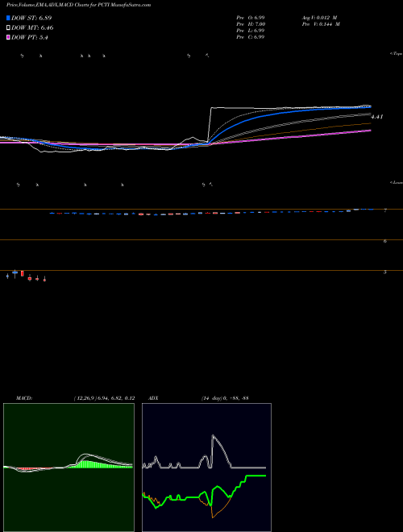Image resolution: width=403 pixels, height=532 pixels.
Task: Open the green MACD histogram chart panel
Action: click(69, 468)
